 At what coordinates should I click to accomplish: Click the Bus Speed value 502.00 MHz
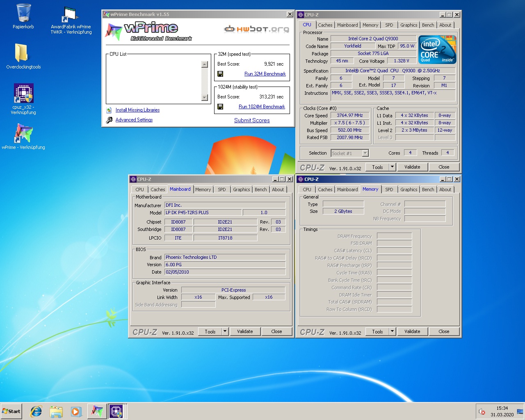point(350,130)
